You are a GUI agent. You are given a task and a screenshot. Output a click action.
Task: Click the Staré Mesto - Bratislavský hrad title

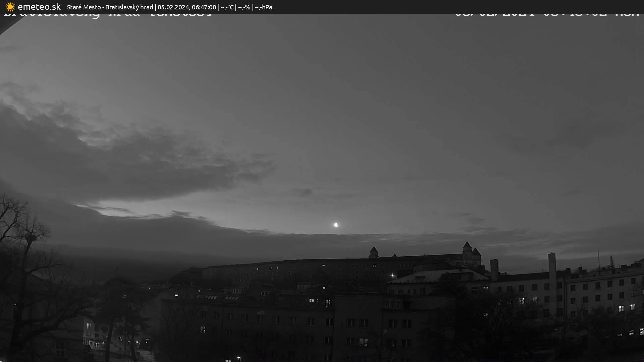[x=110, y=7]
